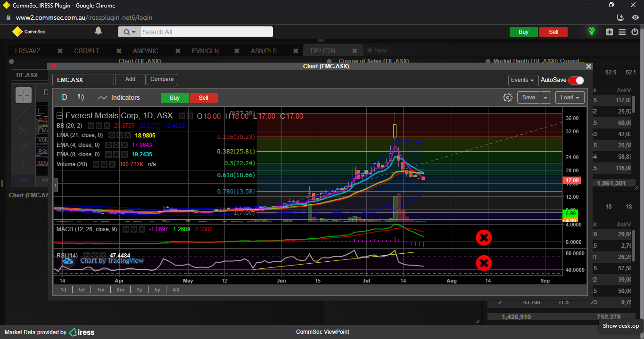Click the red X marker beside MACD pane
The height and width of the screenshot is (339, 644).
point(483,238)
